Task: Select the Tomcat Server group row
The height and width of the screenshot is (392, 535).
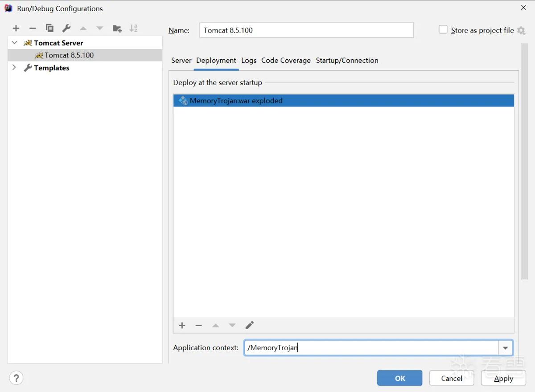Action: click(x=85, y=43)
